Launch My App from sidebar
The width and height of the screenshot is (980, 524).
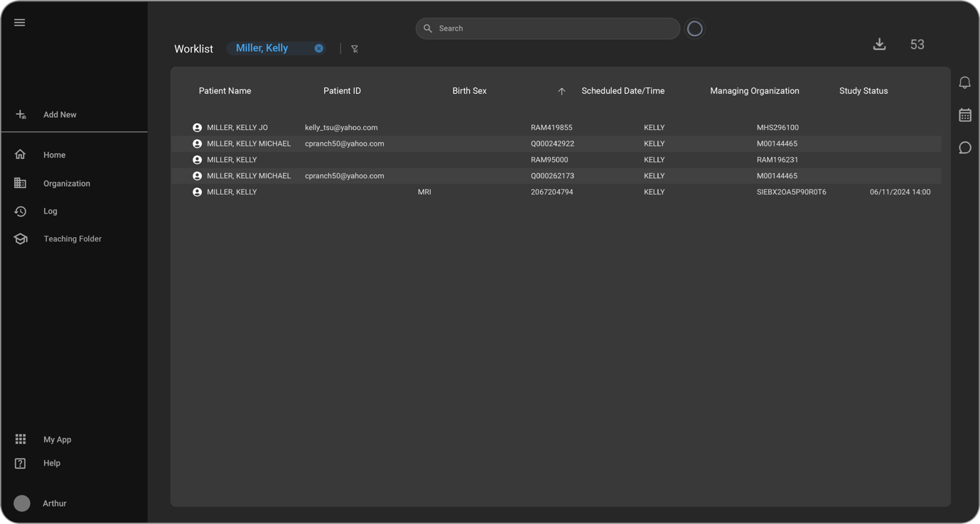pyautogui.click(x=57, y=440)
